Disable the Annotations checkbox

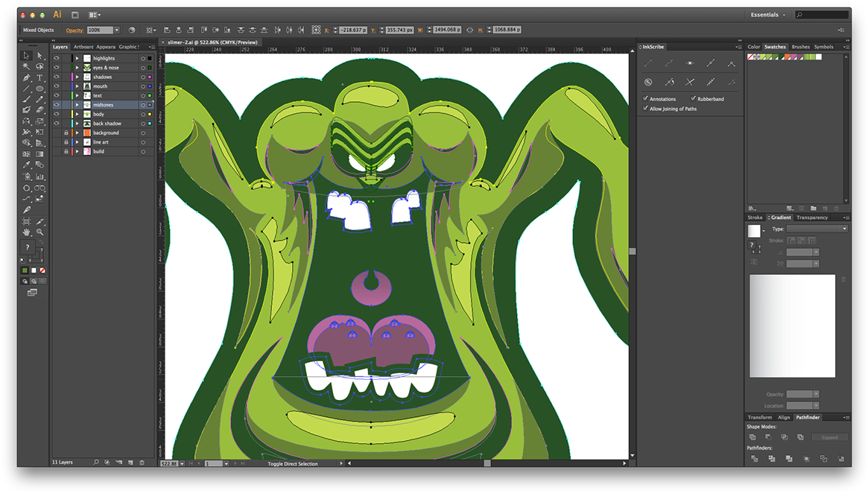pos(645,98)
